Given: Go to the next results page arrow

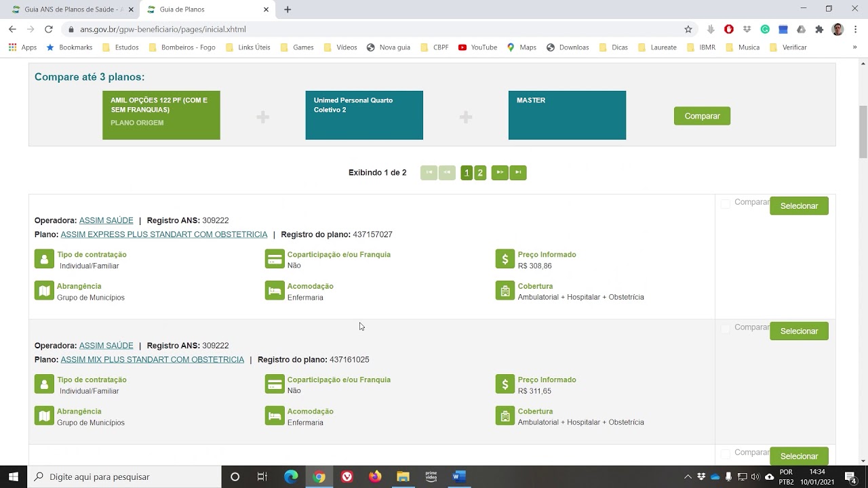Looking at the screenshot, I should 500,173.
